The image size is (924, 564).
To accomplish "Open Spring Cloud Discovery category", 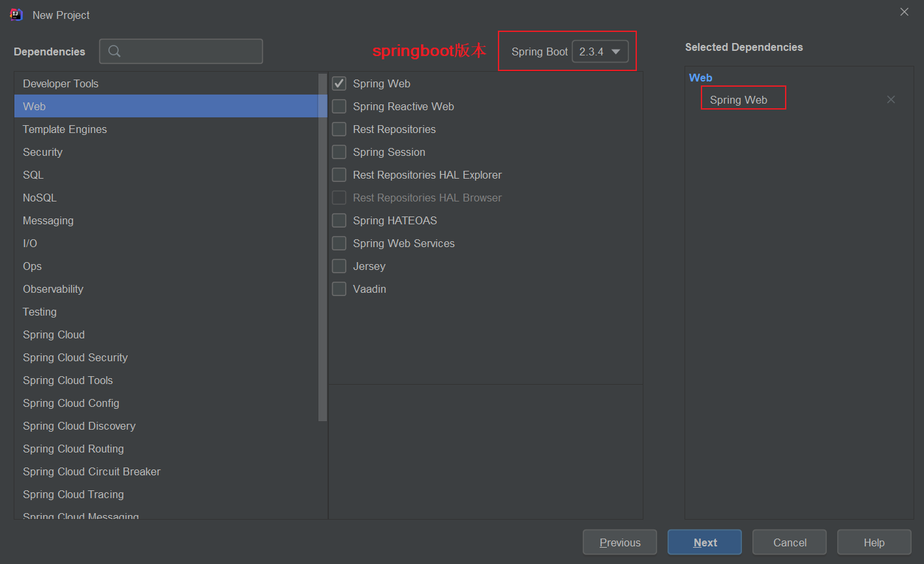I will tap(166, 426).
